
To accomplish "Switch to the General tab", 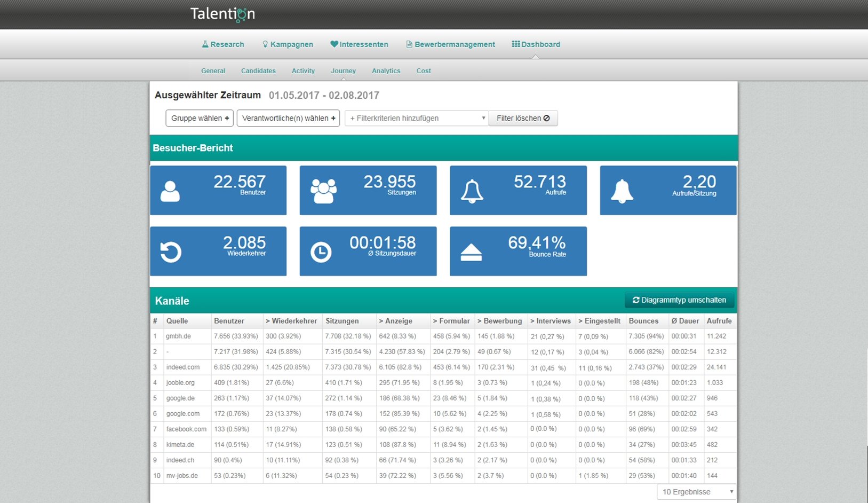I will pyautogui.click(x=213, y=70).
